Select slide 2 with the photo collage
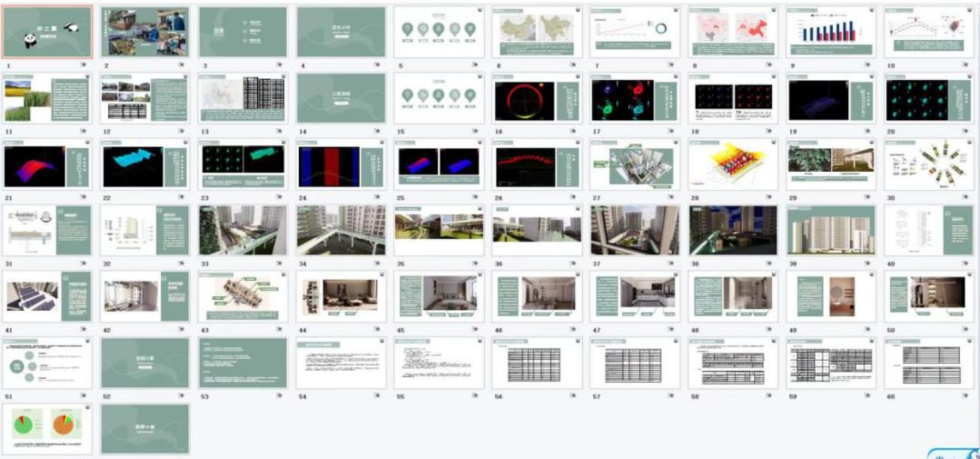 point(145,32)
